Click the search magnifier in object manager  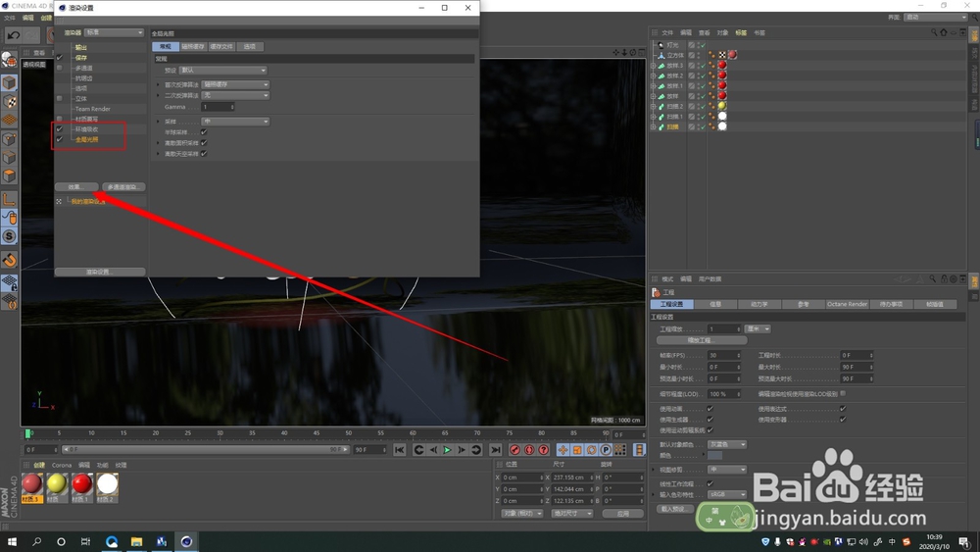click(934, 32)
